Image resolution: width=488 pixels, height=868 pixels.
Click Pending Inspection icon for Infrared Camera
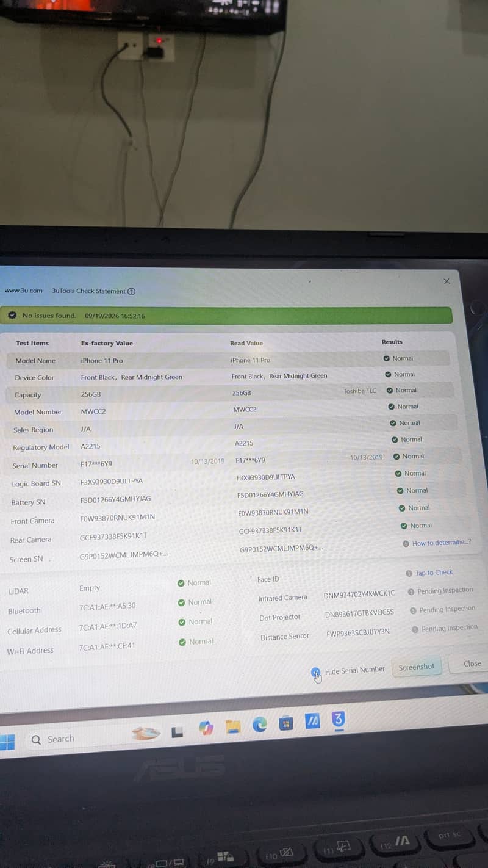tap(411, 591)
